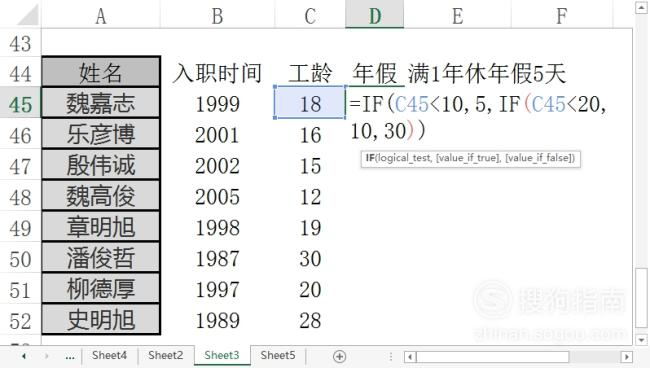Select cell with year 1998

[x=217, y=228]
